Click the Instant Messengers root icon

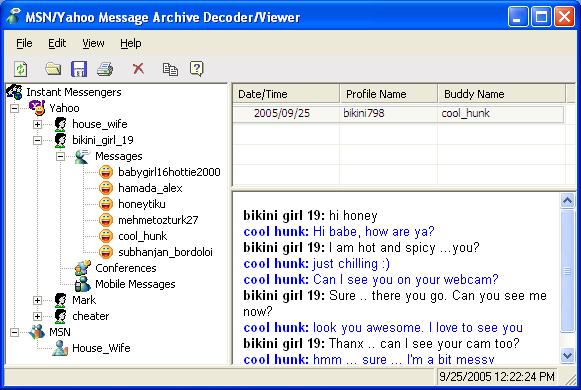click(15, 92)
